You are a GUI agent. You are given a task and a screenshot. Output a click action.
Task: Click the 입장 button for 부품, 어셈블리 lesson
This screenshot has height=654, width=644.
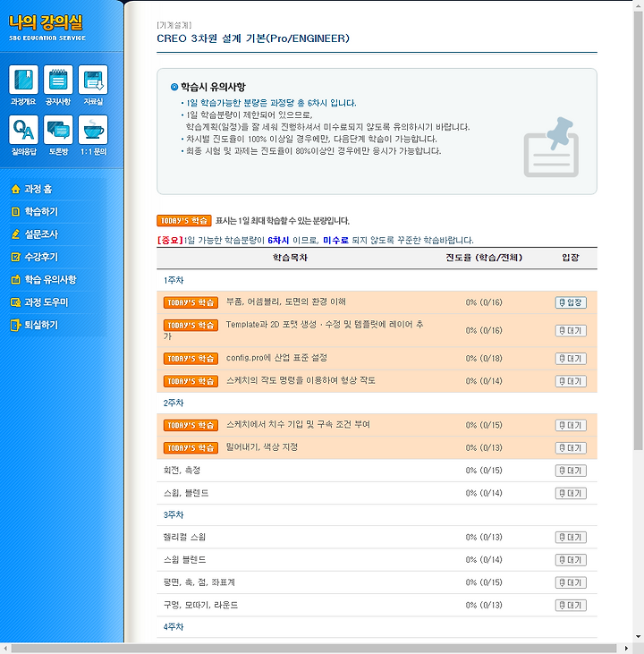click(x=571, y=302)
